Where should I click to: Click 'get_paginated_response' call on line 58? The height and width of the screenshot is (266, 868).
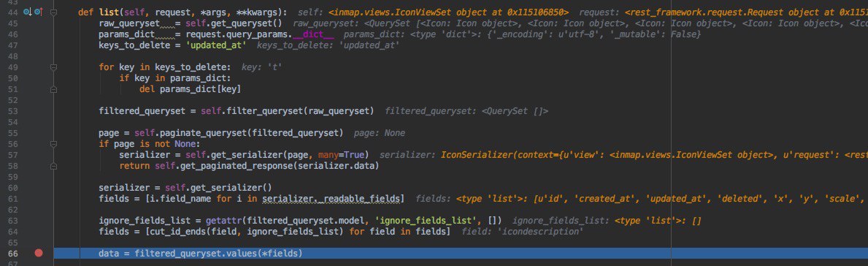point(237,166)
